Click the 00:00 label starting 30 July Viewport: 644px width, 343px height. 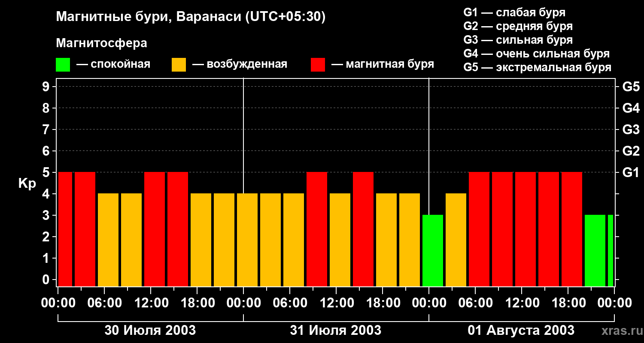58,303
